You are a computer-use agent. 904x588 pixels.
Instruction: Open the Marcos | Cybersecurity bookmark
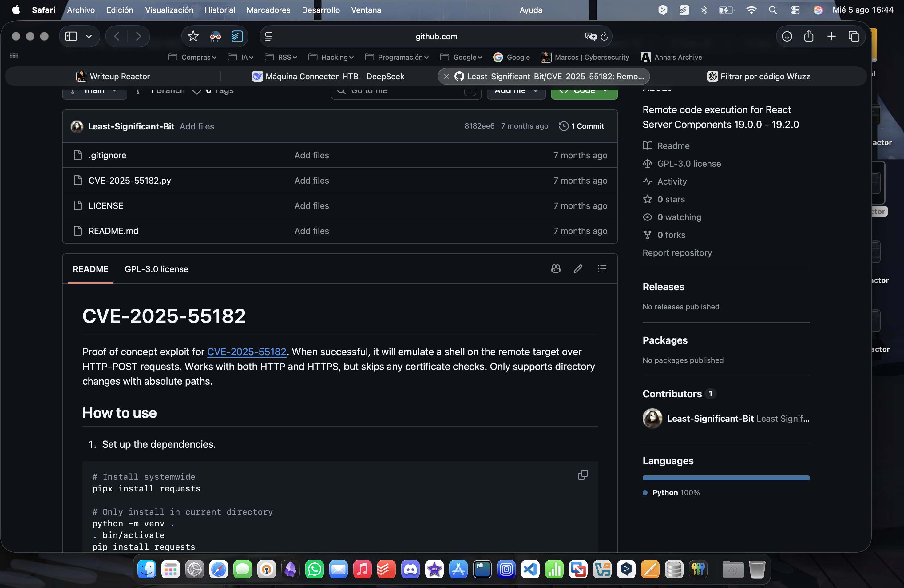585,58
